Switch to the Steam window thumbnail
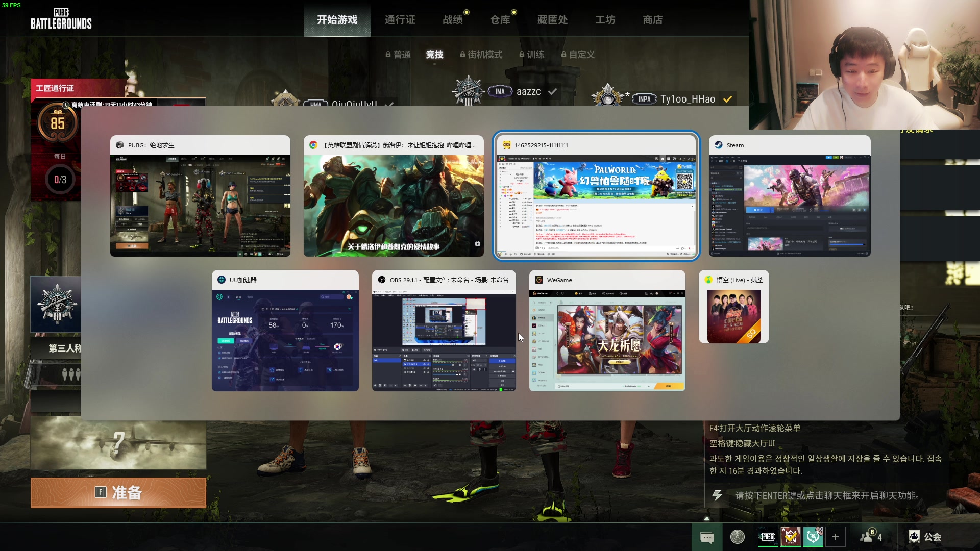Image resolution: width=980 pixels, height=551 pixels. [790, 196]
